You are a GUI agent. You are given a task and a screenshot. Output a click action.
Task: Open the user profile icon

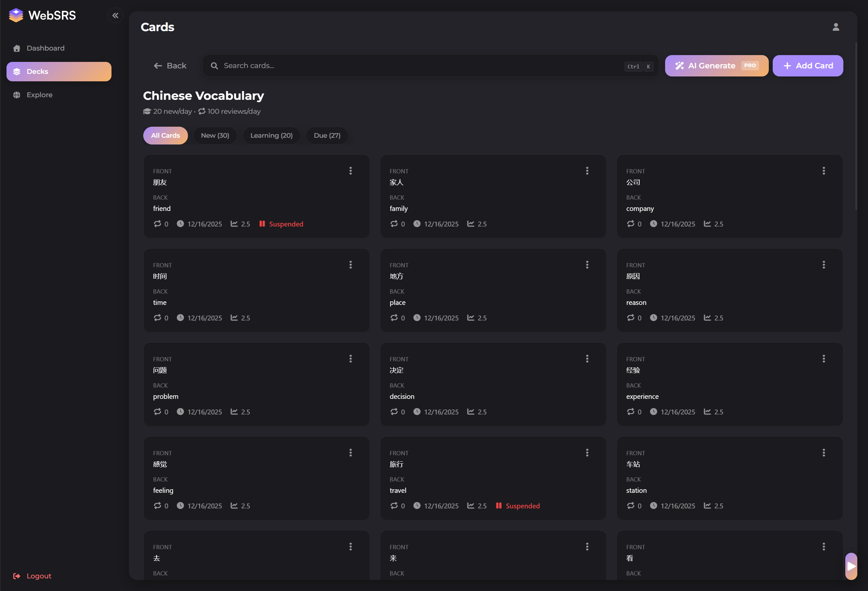836,27
